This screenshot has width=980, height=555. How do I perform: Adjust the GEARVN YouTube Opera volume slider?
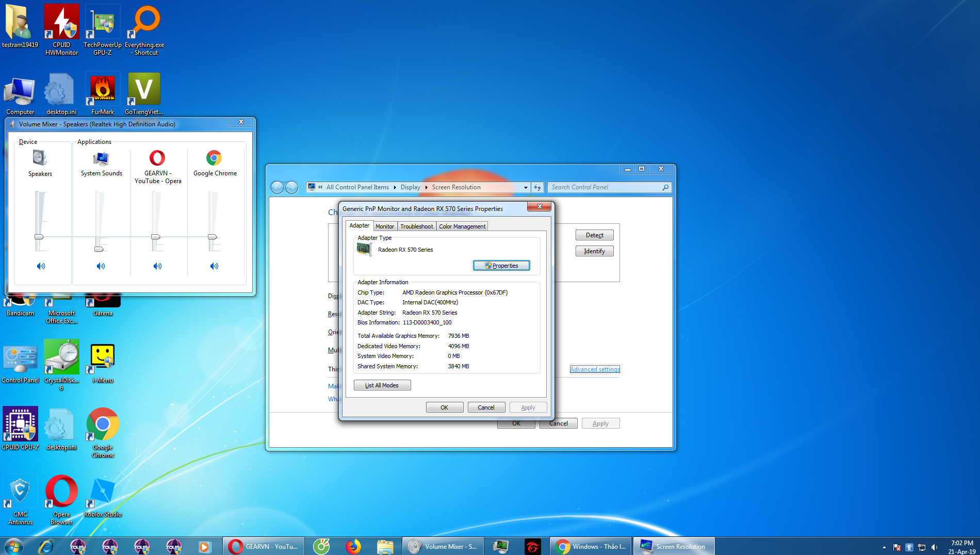[155, 237]
